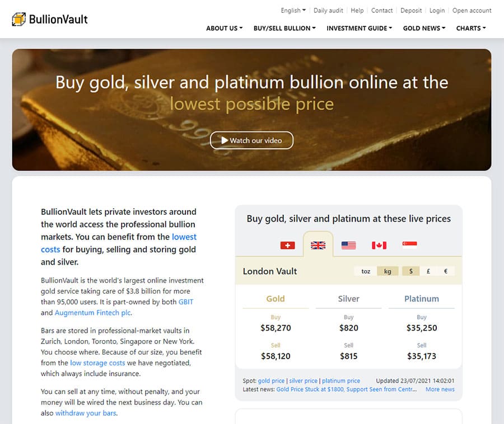This screenshot has width=504, height=424.
Task: Click the platinum buy price $35,250
Action: [x=421, y=328]
